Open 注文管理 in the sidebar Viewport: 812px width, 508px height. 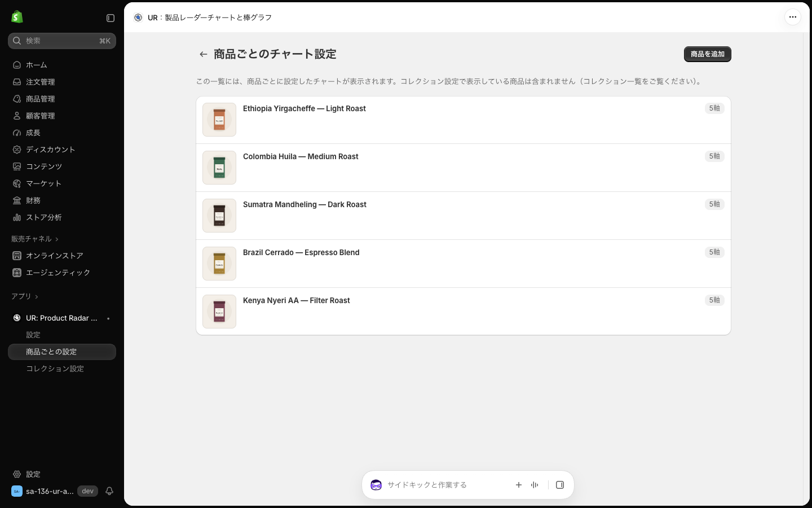(x=62, y=82)
